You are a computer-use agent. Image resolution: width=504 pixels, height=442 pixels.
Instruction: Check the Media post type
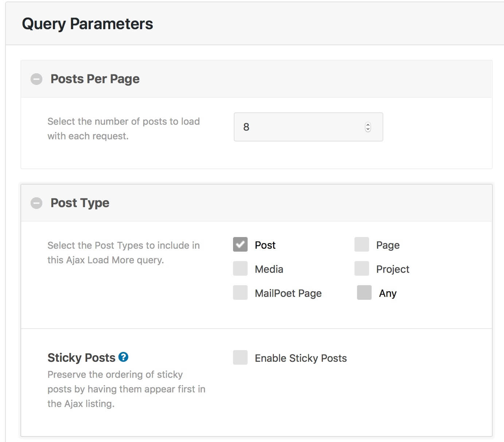point(240,269)
